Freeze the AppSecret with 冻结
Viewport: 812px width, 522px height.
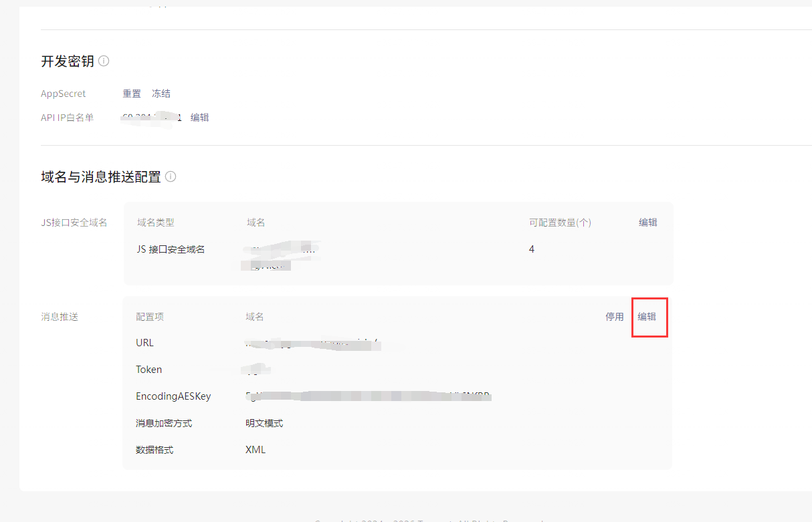click(161, 94)
